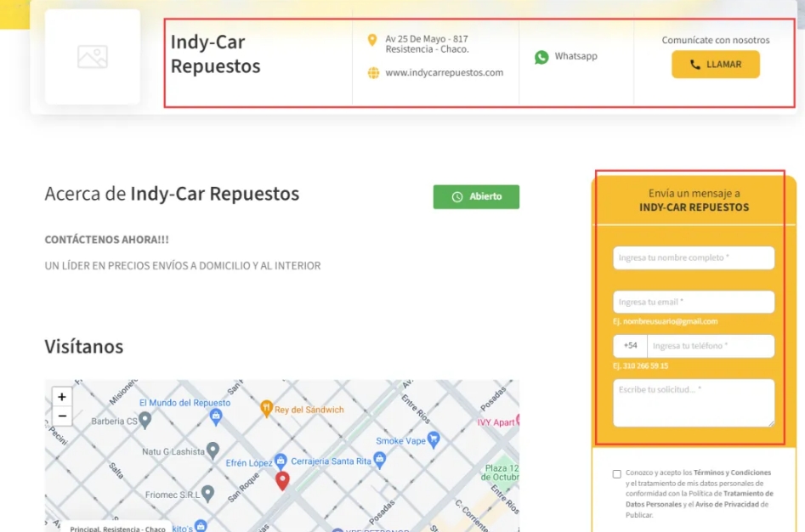Click the IVY Apart map label
This screenshot has width=805, height=532.
(496, 422)
